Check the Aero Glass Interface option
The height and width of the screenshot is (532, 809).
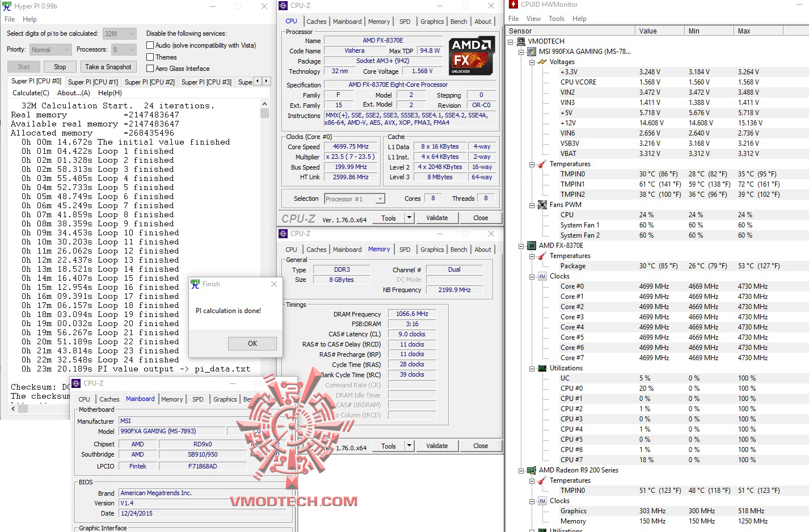[x=150, y=69]
